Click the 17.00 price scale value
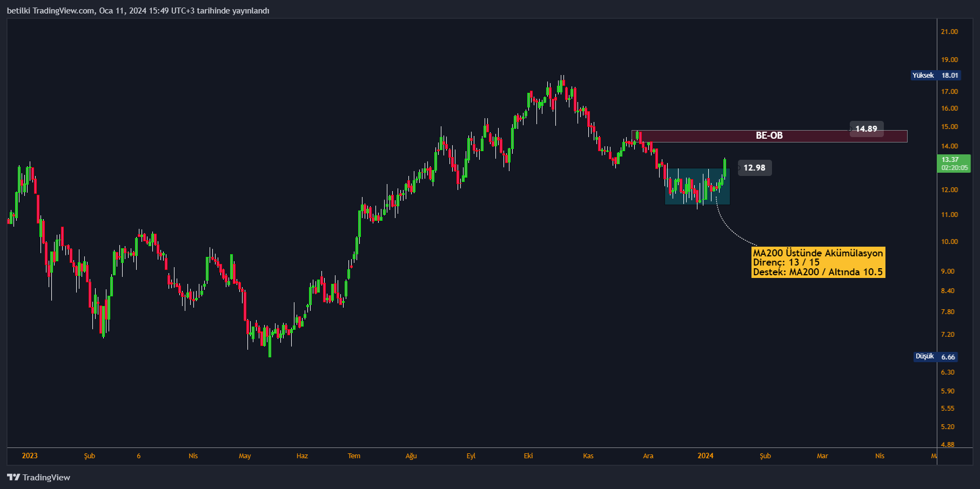This screenshot has height=489, width=980. (x=949, y=92)
